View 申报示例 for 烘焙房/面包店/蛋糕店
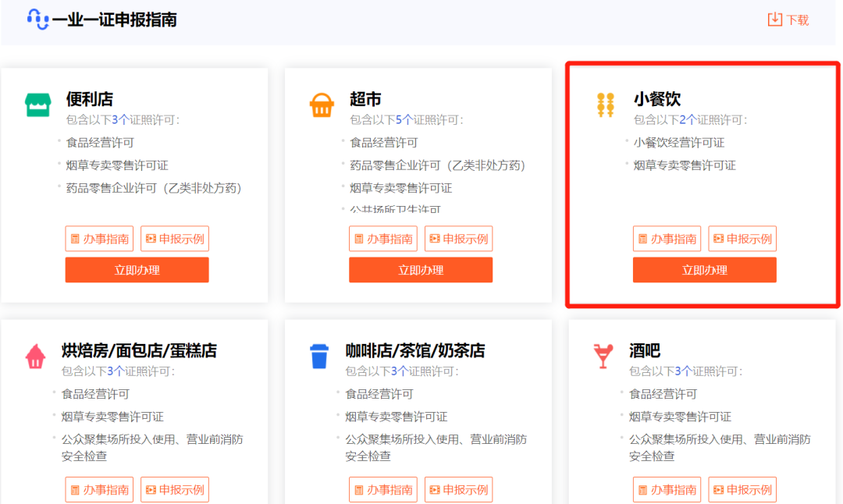Image resolution: width=843 pixels, height=504 pixels. tap(174, 489)
